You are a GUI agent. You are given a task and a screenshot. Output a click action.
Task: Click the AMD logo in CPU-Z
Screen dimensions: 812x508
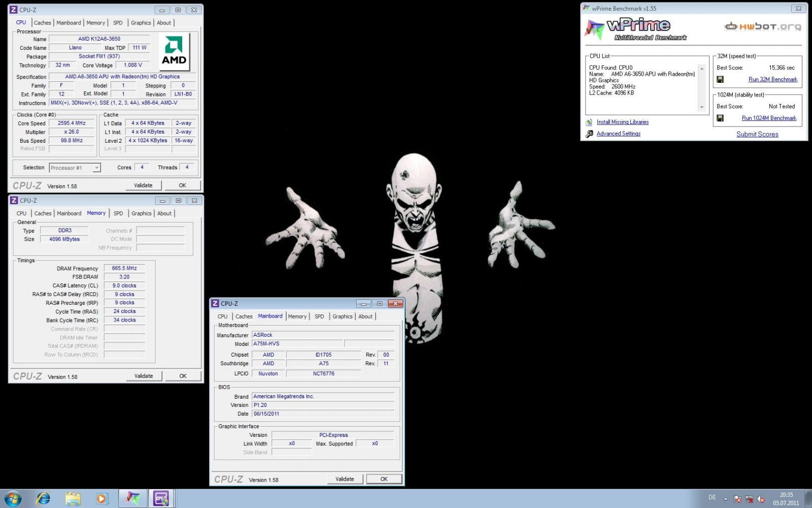[x=174, y=52]
